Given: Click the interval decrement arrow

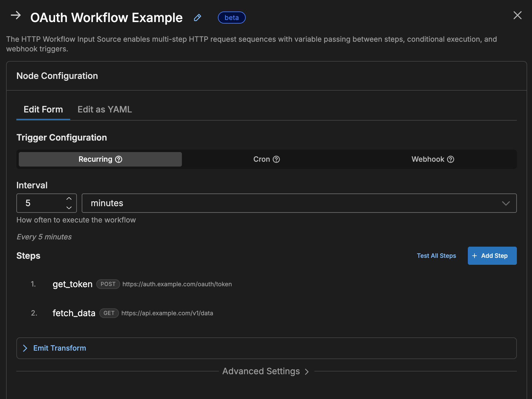Looking at the screenshot, I should pyautogui.click(x=69, y=207).
